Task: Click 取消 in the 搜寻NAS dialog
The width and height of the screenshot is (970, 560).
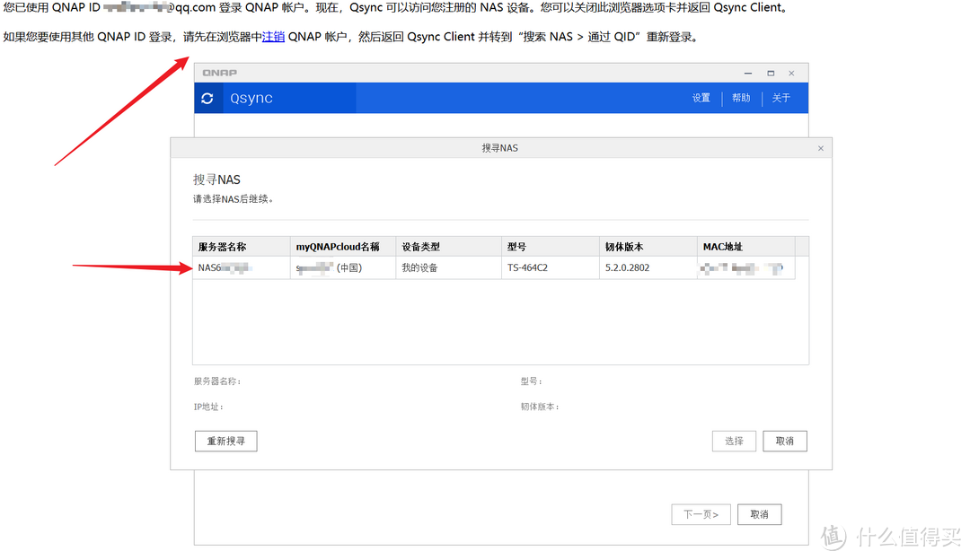Action: (785, 441)
